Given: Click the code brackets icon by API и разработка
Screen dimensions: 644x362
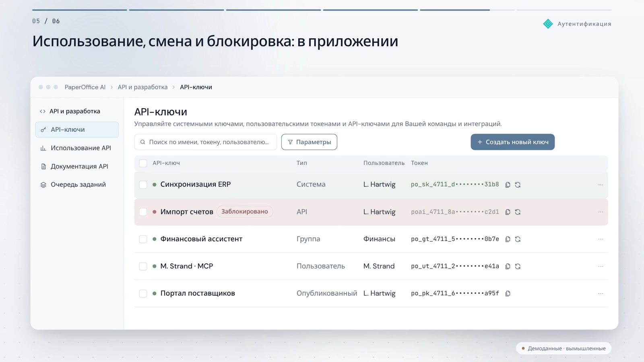Looking at the screenshot, I should [43, 111].
